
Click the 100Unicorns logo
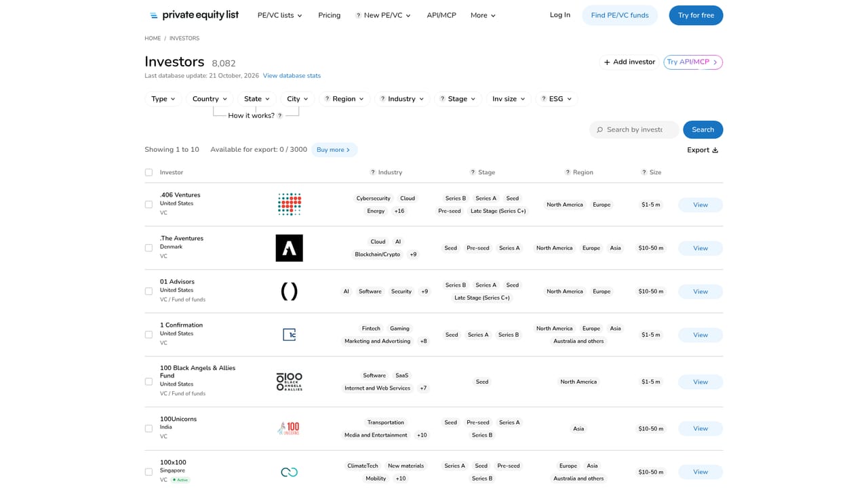(x=289, y=428)
